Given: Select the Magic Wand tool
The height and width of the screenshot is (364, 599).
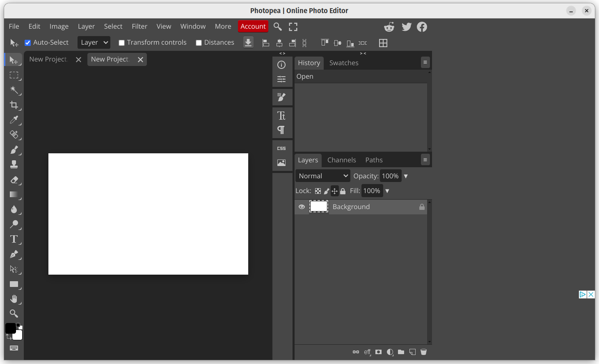Looking at the screenshot, I should pos(14,90).
